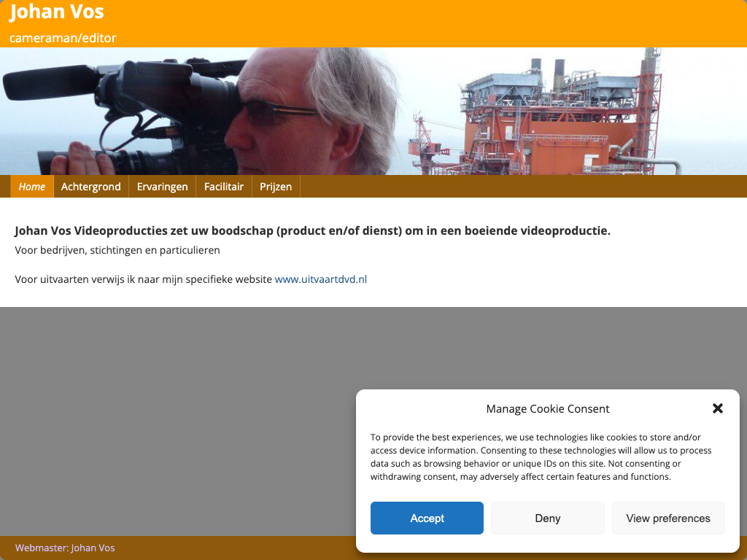This screenshot has height=560, width=747.
Task: Navigate to the Prijzen page
Action: (x=276, y=187)
